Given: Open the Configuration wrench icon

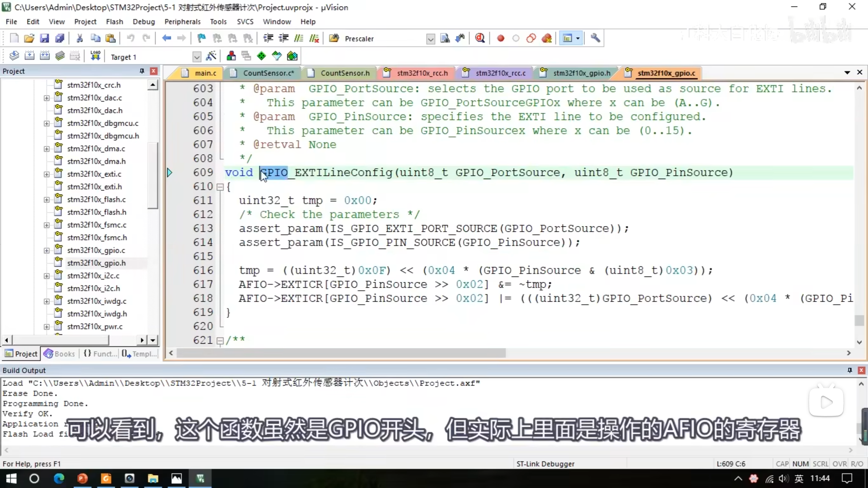Looking at the screenshot, I should click(595, 38).
